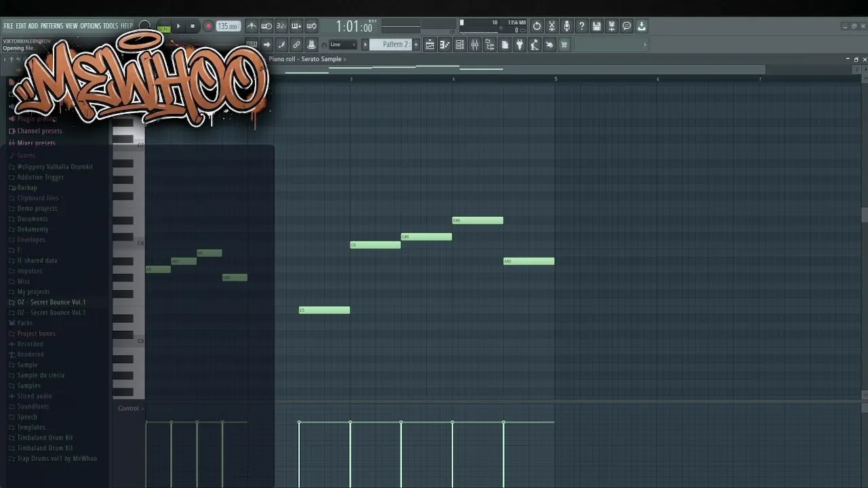Open undo history circular arrow icon
868x488 pixels.
[x=537, y=26]
